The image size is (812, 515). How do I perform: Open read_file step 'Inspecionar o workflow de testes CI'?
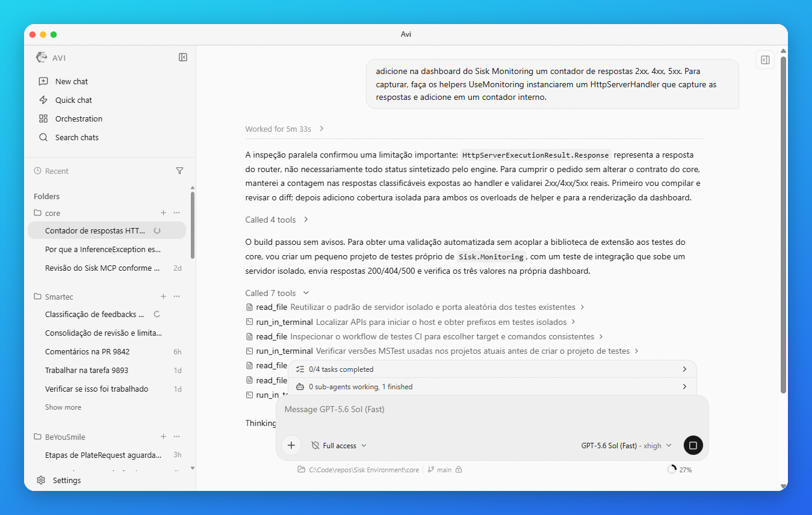click(x=425, y=336)
